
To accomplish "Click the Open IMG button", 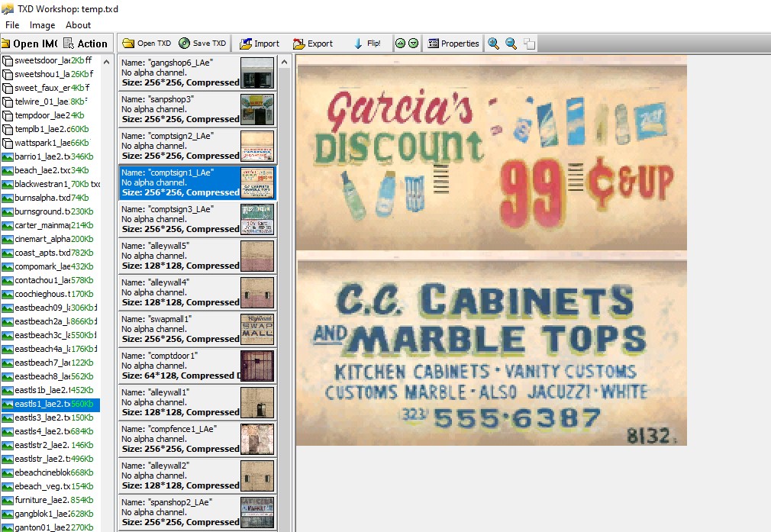I will coord(30,44).
